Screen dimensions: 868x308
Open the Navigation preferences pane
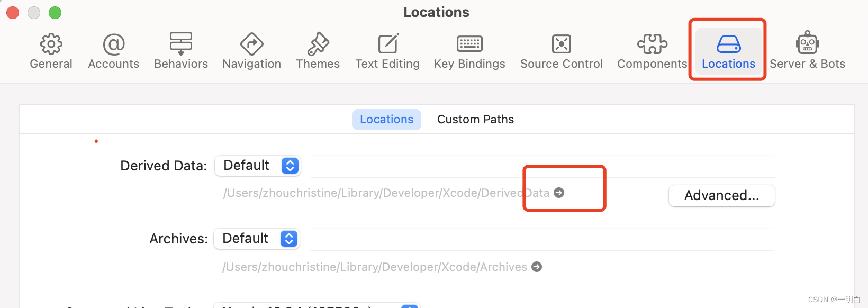point(251,51)
